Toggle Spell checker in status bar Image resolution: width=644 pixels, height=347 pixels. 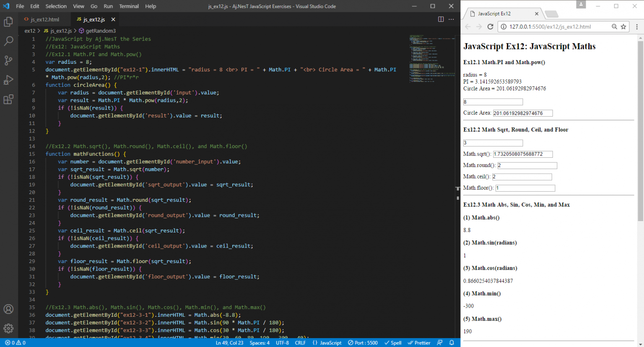pyautogui.click(x=393, y=343)
